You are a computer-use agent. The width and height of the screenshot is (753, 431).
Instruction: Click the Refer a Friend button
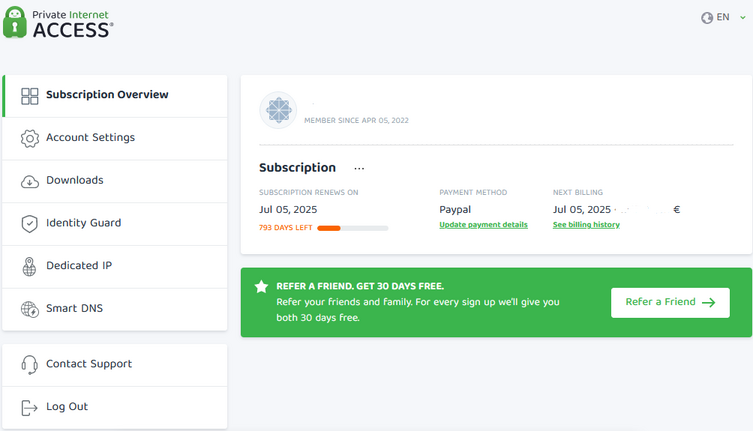(x=670, y=302)
